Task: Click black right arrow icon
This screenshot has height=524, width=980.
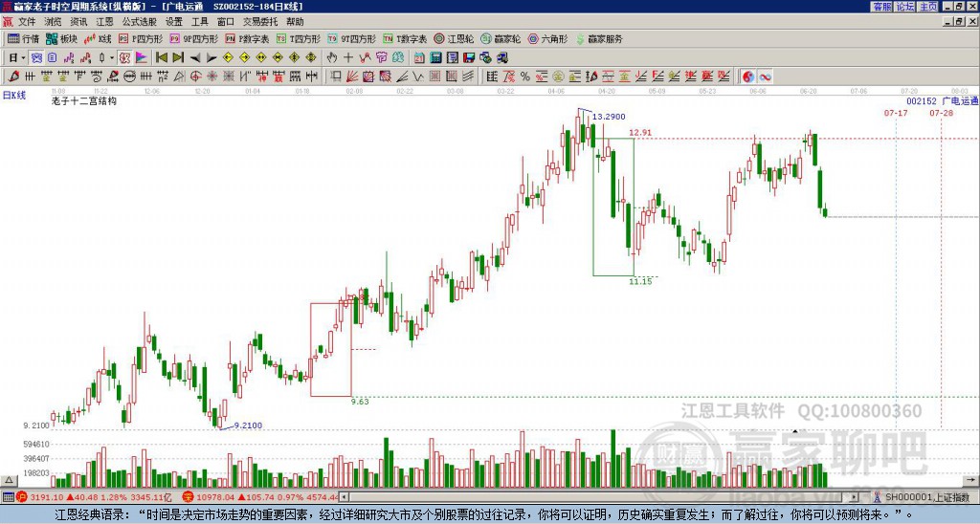Action: (212, 58)
